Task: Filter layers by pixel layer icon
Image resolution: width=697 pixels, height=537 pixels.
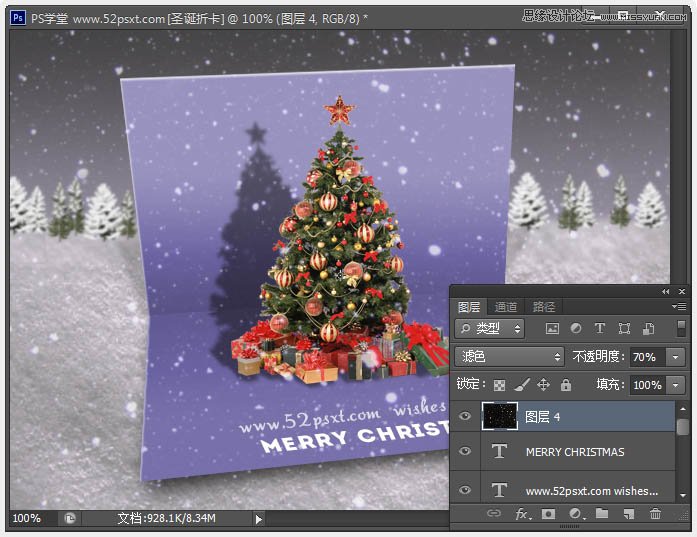Action: click(552, 329)
